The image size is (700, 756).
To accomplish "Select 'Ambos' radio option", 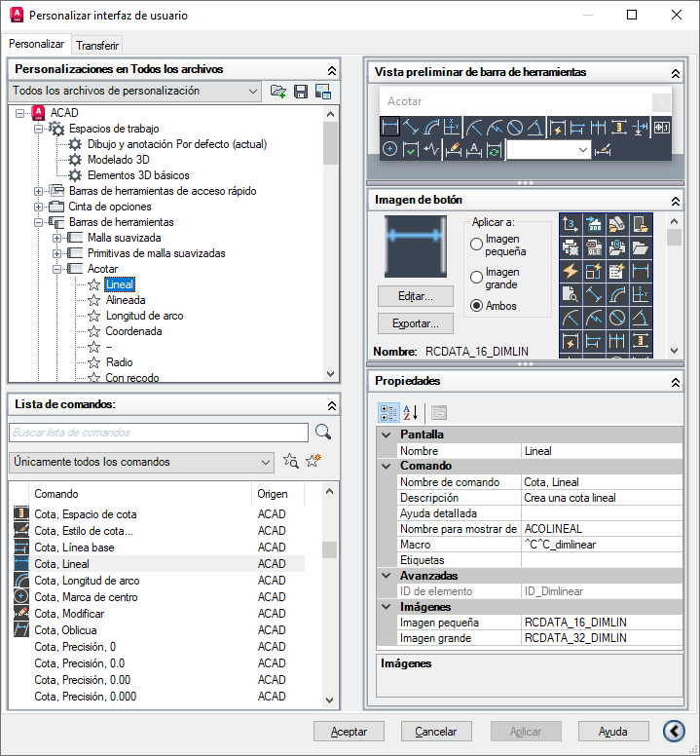I will pos(476,306).
